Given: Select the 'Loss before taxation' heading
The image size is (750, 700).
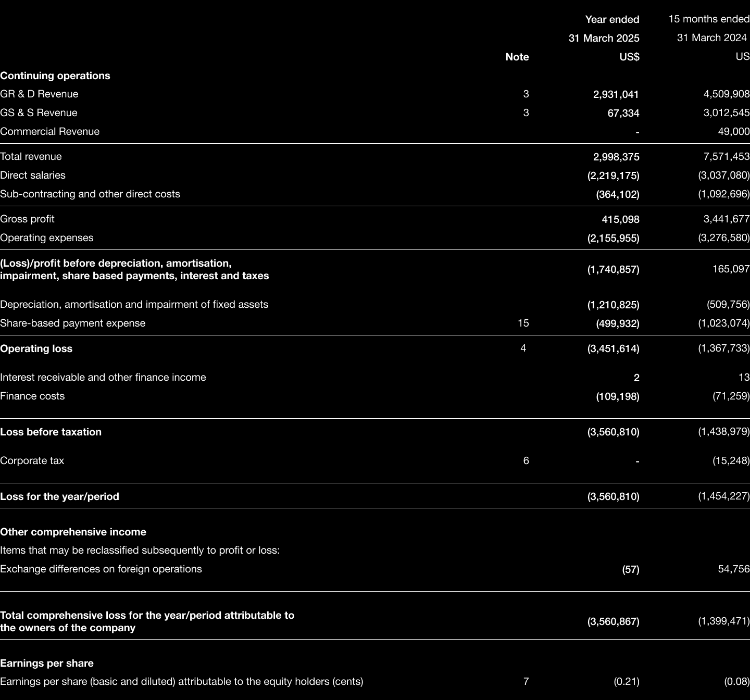Looking at the screenshot, I should click(51, 432).
